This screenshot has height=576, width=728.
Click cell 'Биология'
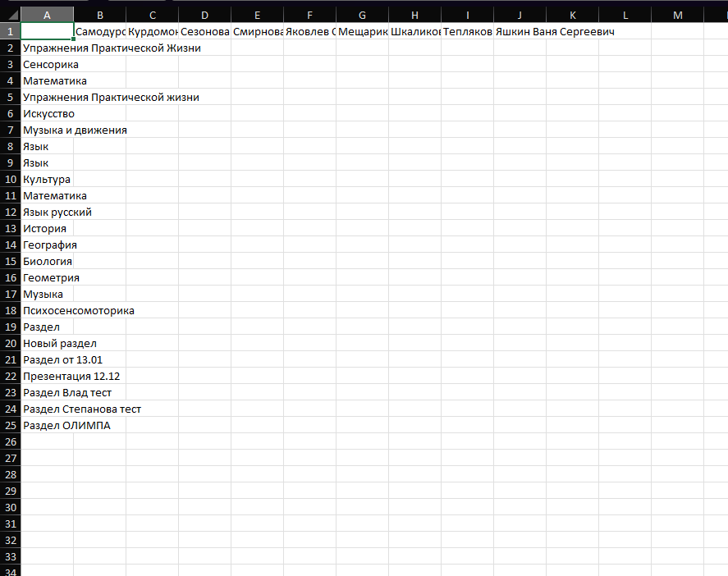coord(48,261)
